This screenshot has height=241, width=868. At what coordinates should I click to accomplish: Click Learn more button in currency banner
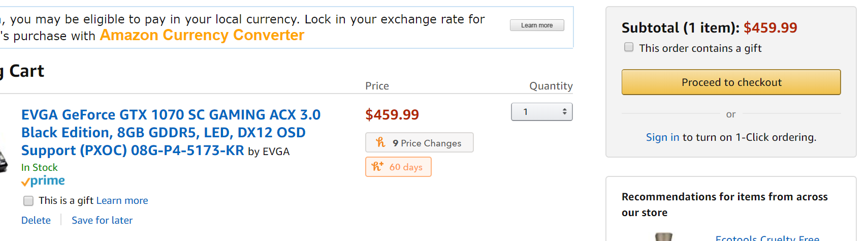pos(537,25)
